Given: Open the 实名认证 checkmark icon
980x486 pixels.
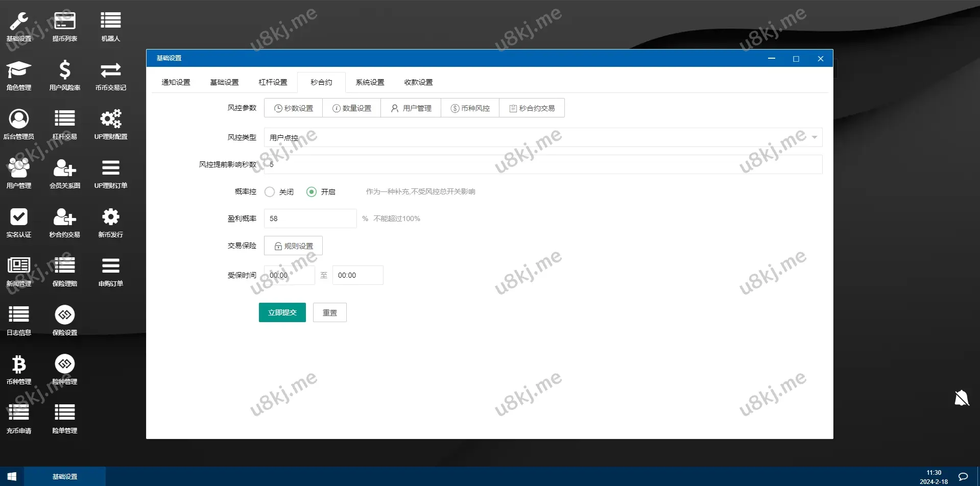Looking at the screenshot, I should pyautogui.click(x=19, y=217).
